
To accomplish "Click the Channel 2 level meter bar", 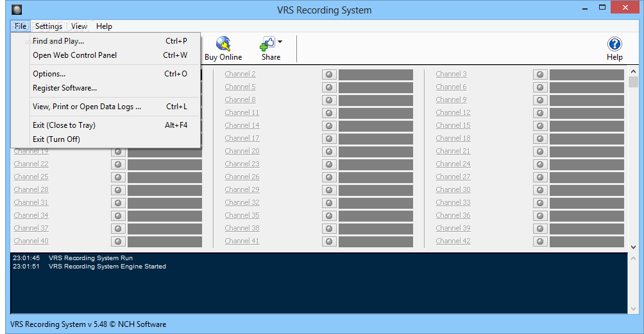I will [x=376, y=75].
